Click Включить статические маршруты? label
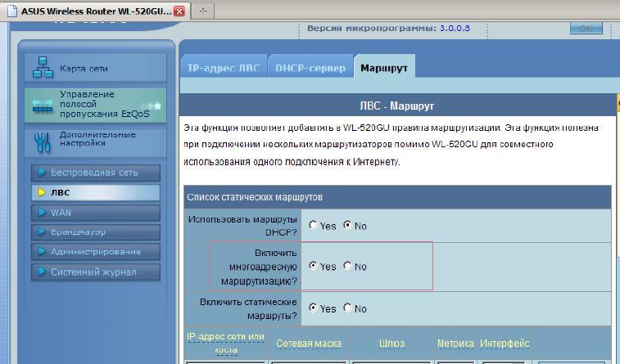The width and height of the screenshot is (620, 364). coord(248,308)
